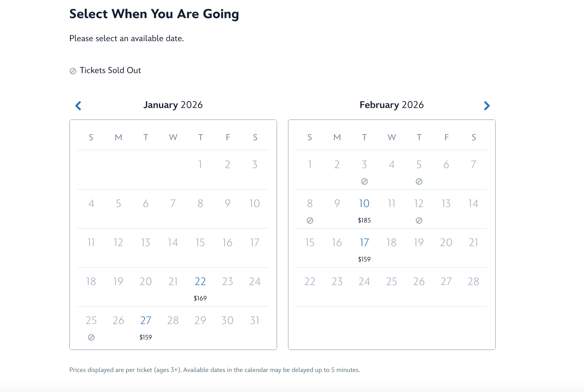
Task: Click the Sunday column header in January calendar
Action: coord(91,138)
